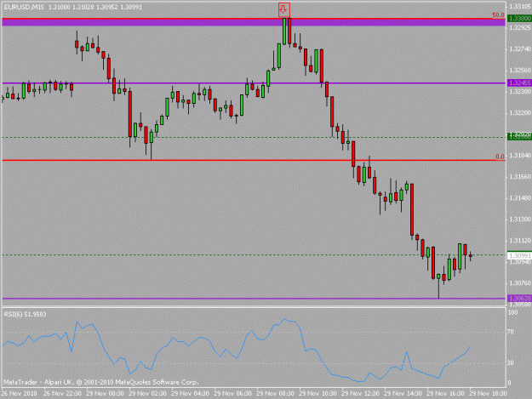Viewport: 532px width, 399px height.
Task: Click the 29 Nov 00:30 time label
Action: click(x=106, y=394)
